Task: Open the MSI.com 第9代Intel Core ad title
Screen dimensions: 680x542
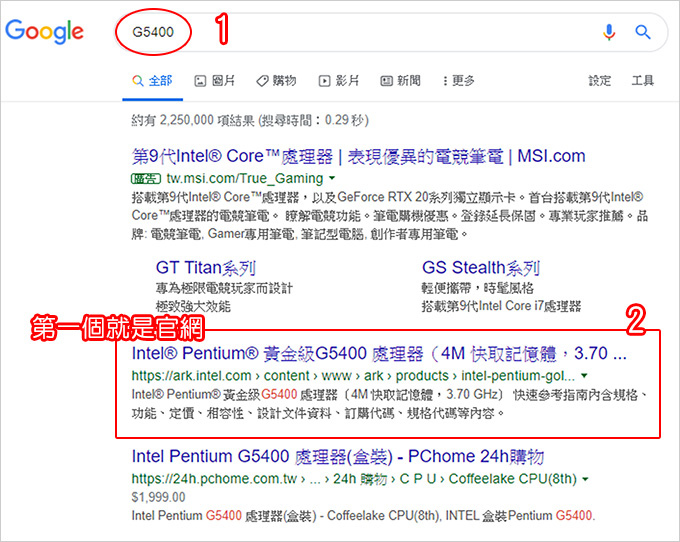Action: pos(358,156)
